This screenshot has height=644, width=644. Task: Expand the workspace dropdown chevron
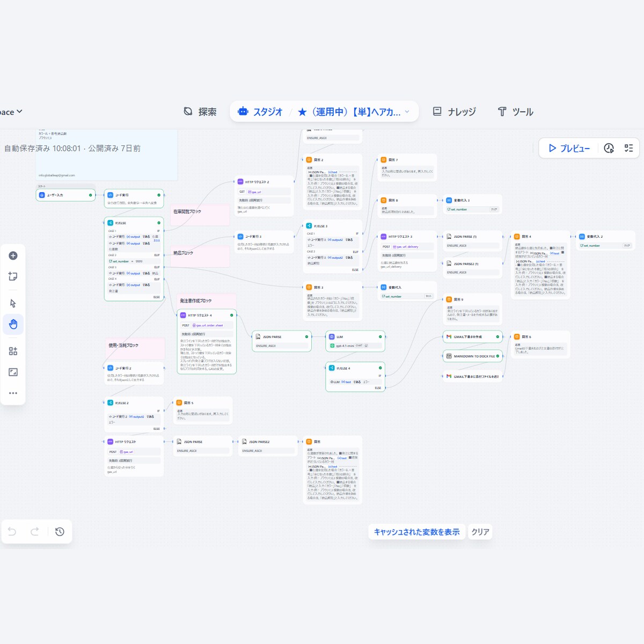coord(20,112)
